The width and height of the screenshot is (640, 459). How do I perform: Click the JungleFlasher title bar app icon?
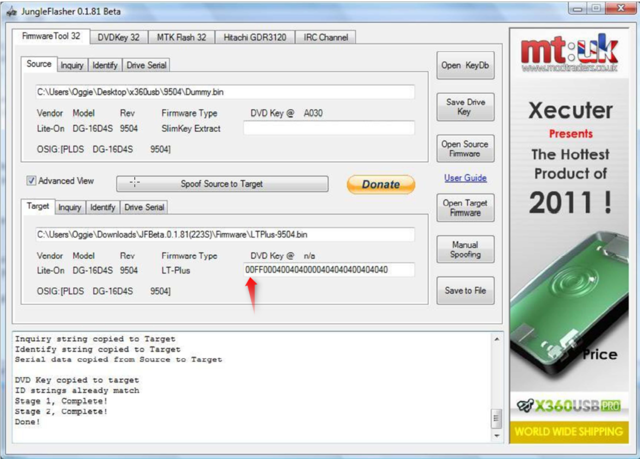pos(11,12)
